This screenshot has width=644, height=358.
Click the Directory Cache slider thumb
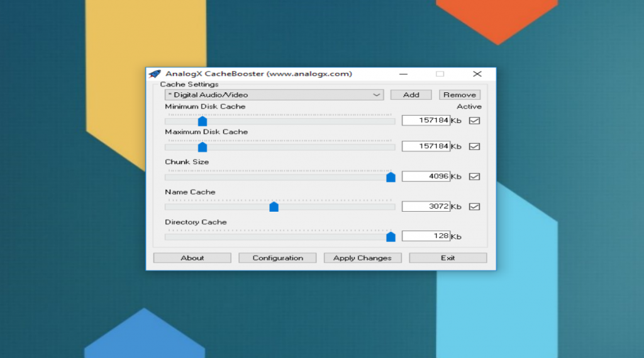pyautogui.click(x=391, y=237)
